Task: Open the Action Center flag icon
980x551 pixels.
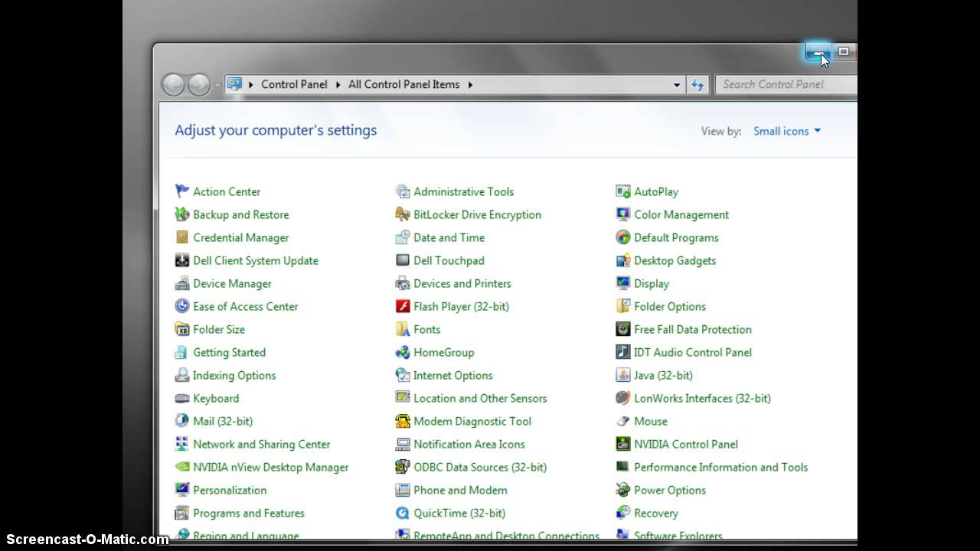Action: (x=181, y=191)
